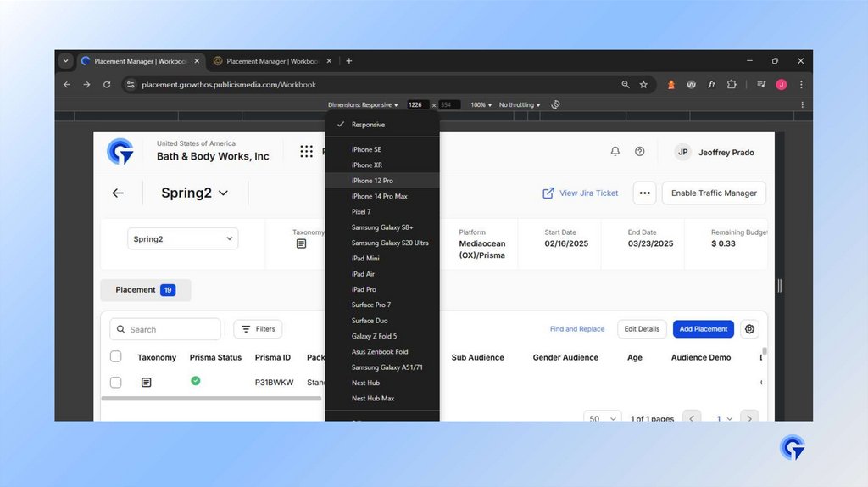Click the JP user avatar
The width and height of the screenshot is (868, 487).
click(x=683, y=152)
